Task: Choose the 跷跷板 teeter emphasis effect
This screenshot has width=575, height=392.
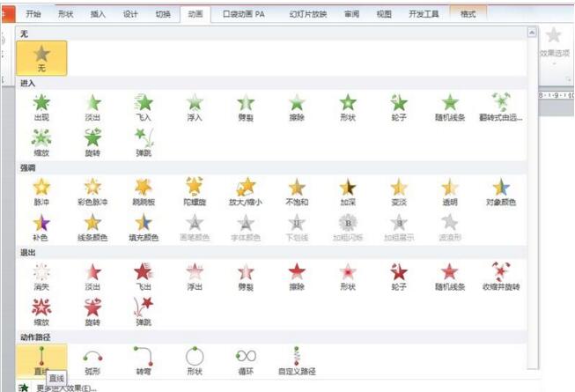Action: (x=144, y=192)
